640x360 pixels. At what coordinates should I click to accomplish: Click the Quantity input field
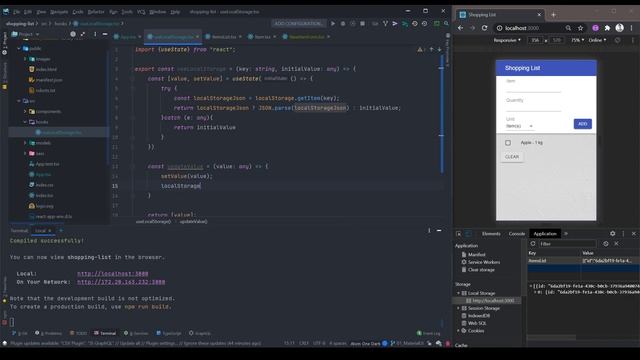(533, 107)
